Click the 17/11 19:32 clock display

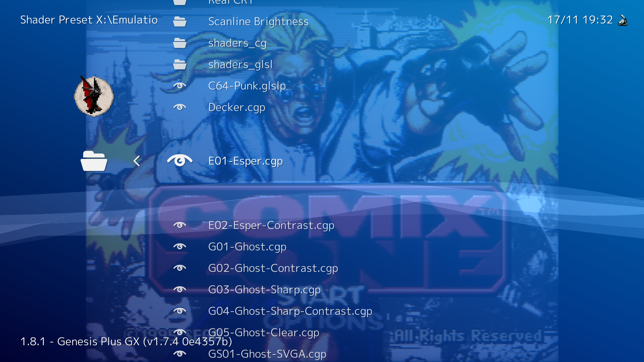tap(580, 20)
